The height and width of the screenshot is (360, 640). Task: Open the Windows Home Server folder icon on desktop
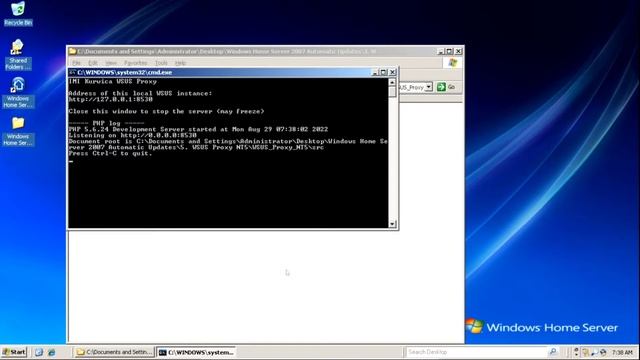tap(18, 131)
